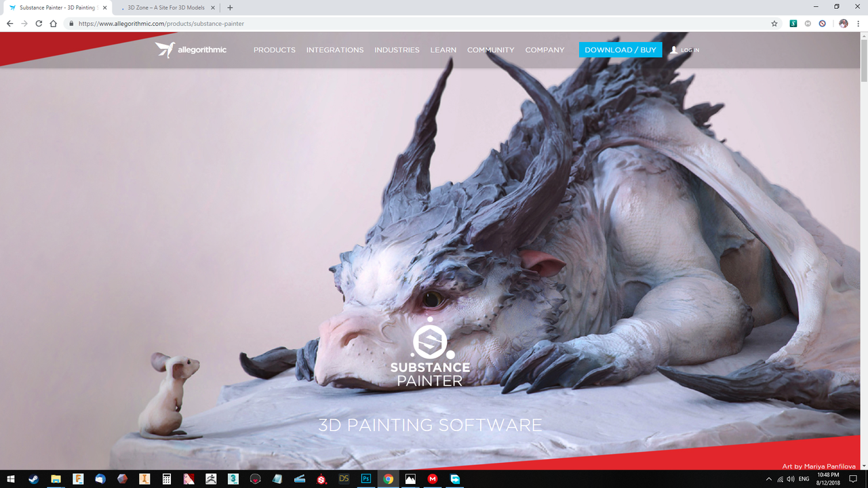Open ZBrush from the taskbar
This screenshot has height=488, width=868.
tap(211, 479)
